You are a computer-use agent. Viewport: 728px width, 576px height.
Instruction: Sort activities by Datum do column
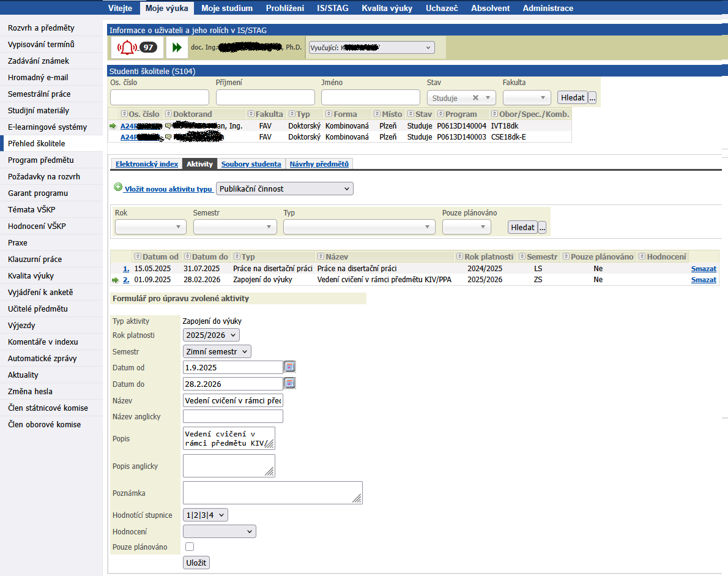coord(188,256)
